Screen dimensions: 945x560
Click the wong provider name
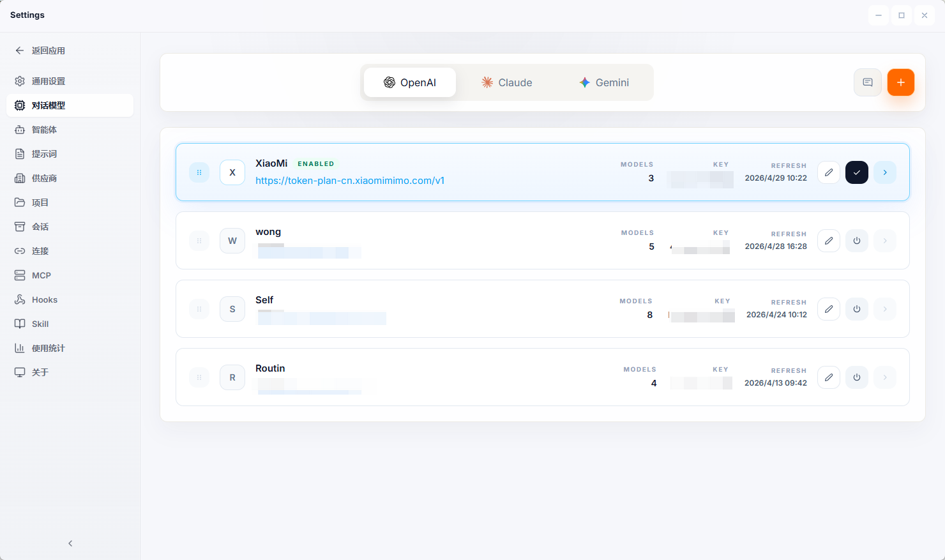[x=268, y=232]
